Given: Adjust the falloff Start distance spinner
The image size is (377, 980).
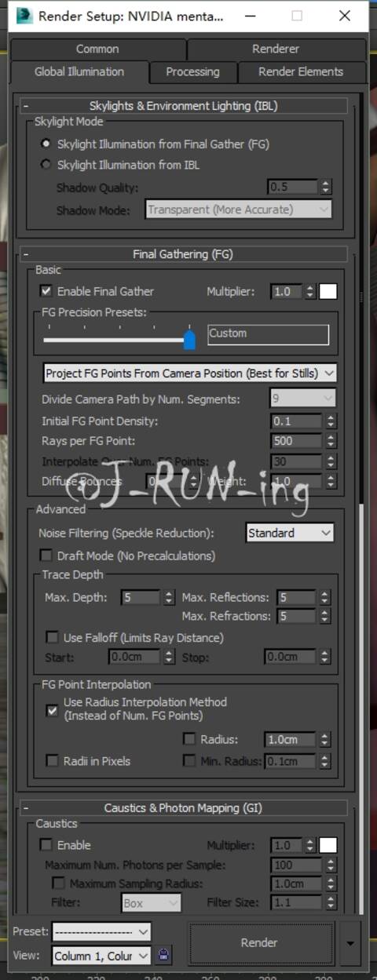Looking at the screenshot, I should tap(169, 657).
